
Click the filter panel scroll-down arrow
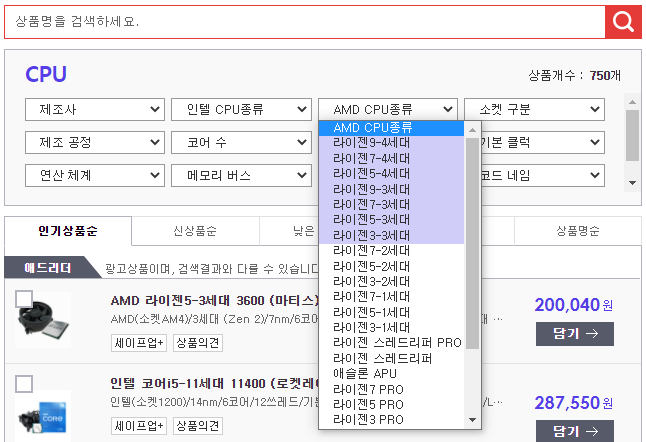pyautogui.click(x=632, y=182)
